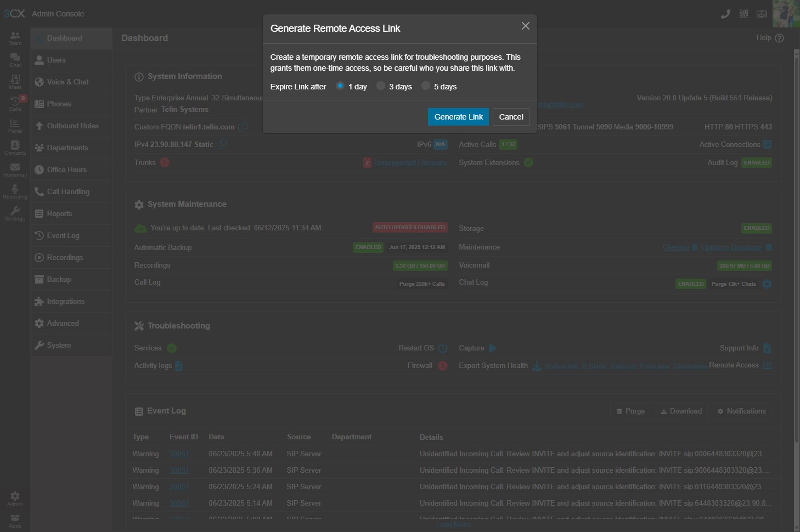Open Departments in the admin menu
The height and width of the screenshot is (532, 800).
71,148
